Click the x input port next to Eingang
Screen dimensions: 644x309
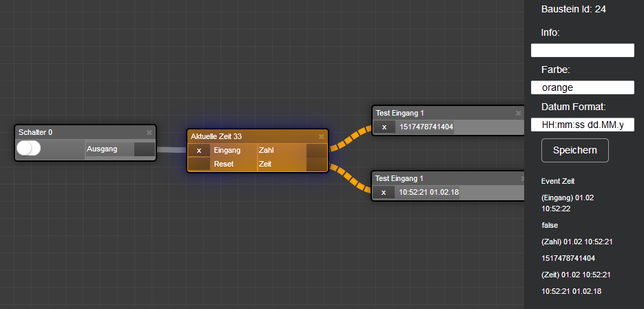(x=199, y=151)
